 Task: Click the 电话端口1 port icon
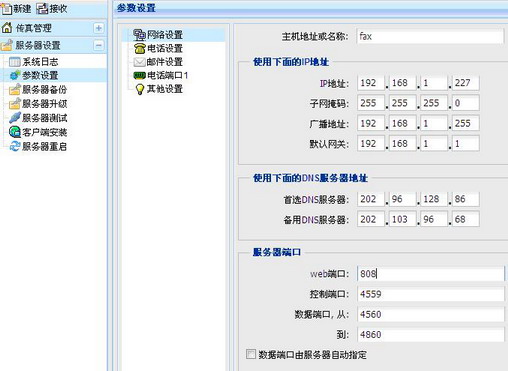click(x=139, y=75)
